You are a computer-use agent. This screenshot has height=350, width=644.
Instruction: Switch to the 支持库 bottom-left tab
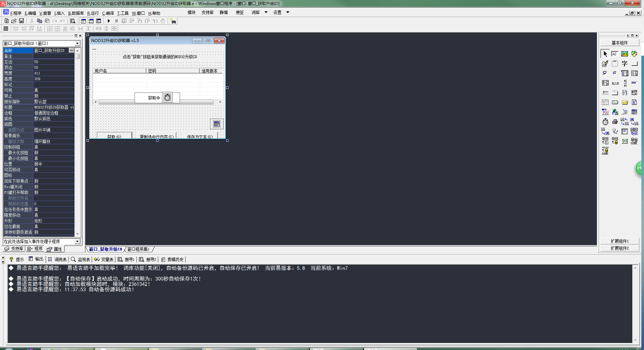coord(14,249)
